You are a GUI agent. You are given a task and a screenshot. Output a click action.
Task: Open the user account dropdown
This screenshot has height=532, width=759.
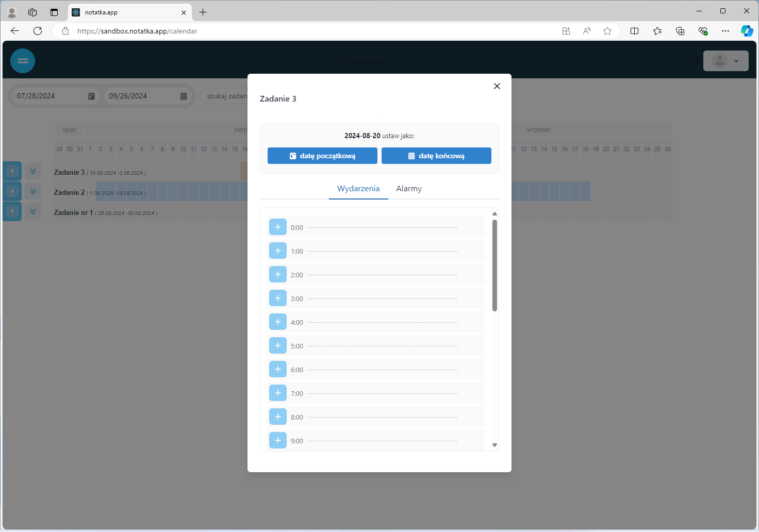[x=725, y=61]
